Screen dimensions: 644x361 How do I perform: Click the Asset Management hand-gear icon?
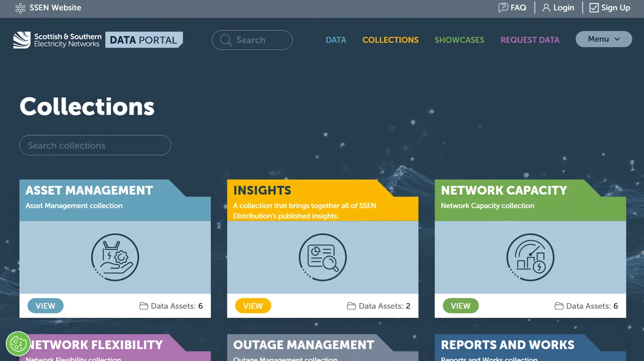pos(115,257)
